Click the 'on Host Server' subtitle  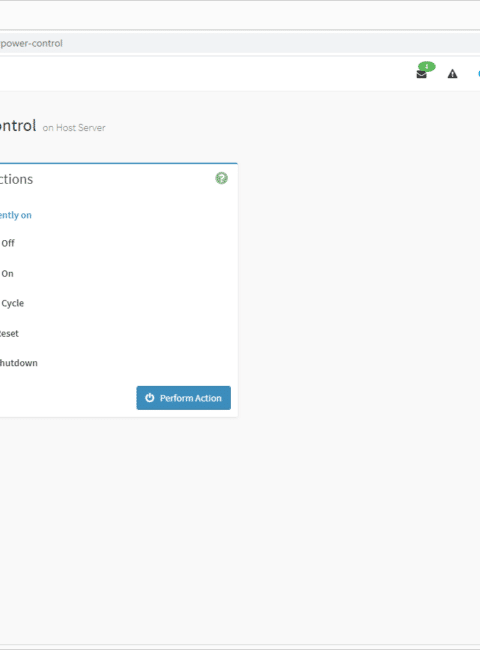click(x=74, y=128)
